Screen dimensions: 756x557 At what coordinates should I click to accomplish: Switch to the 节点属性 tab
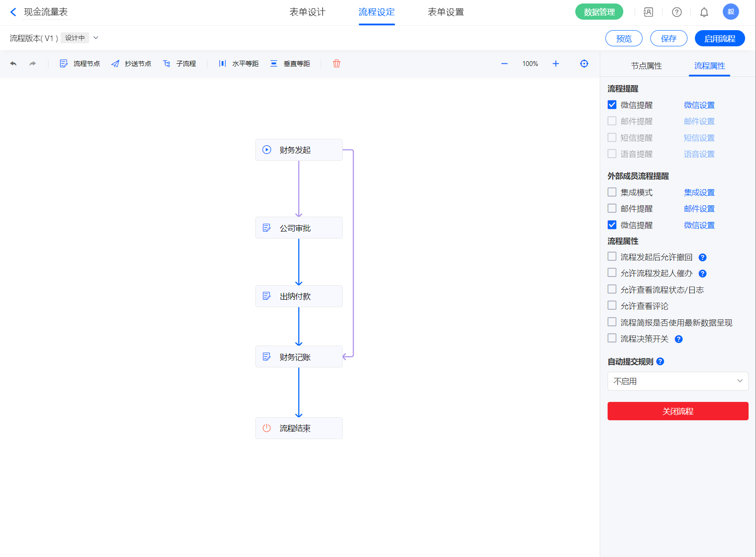pos(646,66)
